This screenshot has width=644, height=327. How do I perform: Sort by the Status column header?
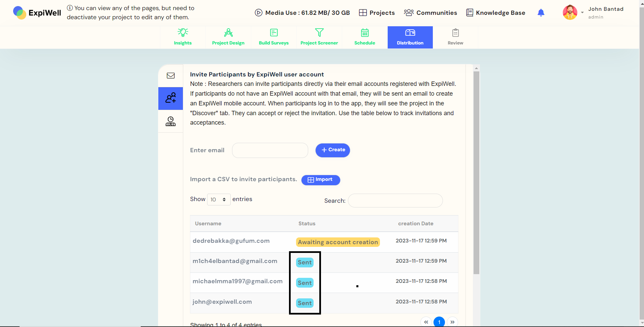[307, 224]
